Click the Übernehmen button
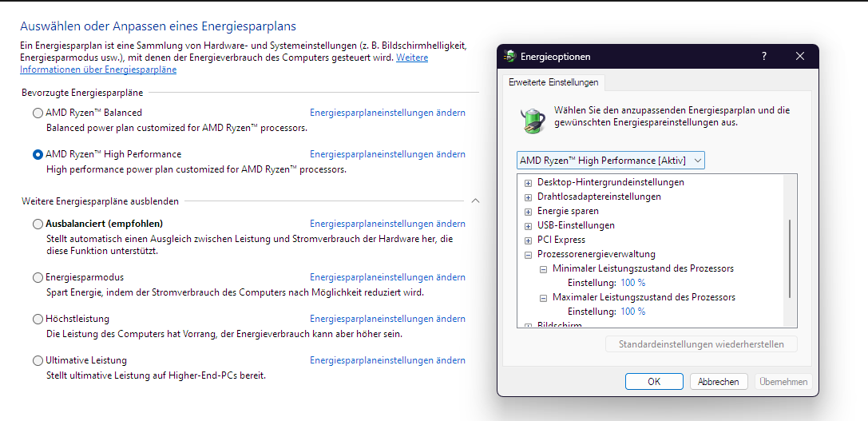The height and width of the screenshot is (421, 868). pos(783,382)
